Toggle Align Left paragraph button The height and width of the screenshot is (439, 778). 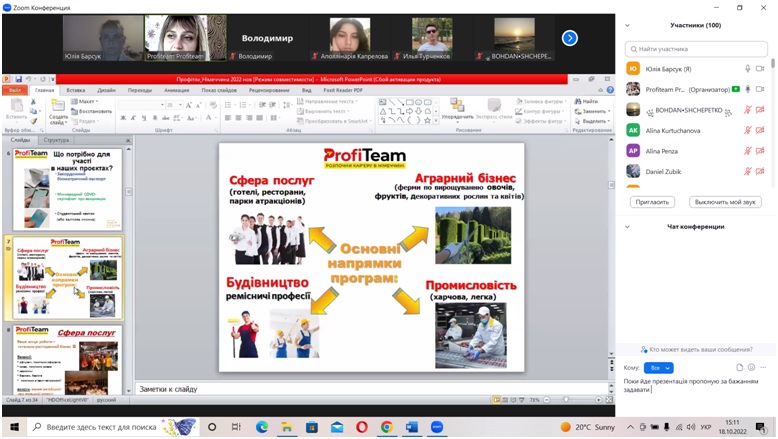[228, 118]
